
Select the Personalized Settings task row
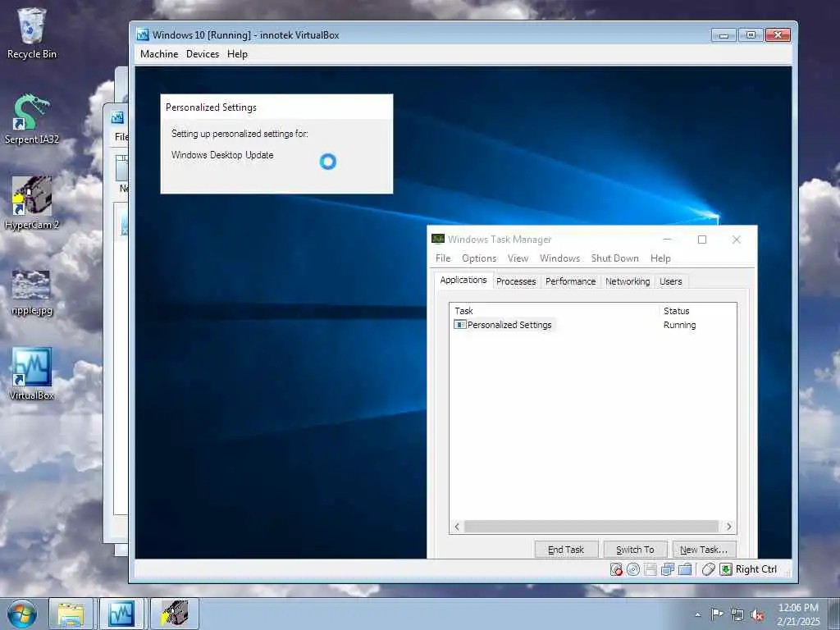click(592, 325)
